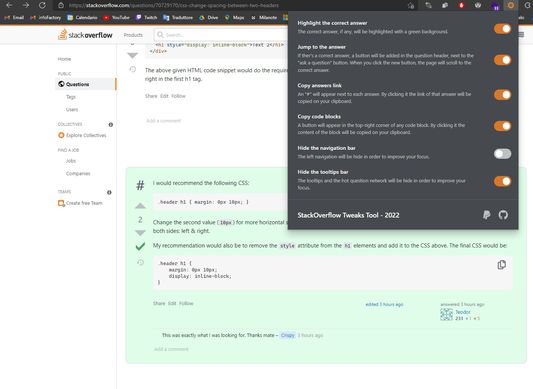533x389 pixels.
Task: Open the Twitch bookmark
Action: tap(147, 17)
